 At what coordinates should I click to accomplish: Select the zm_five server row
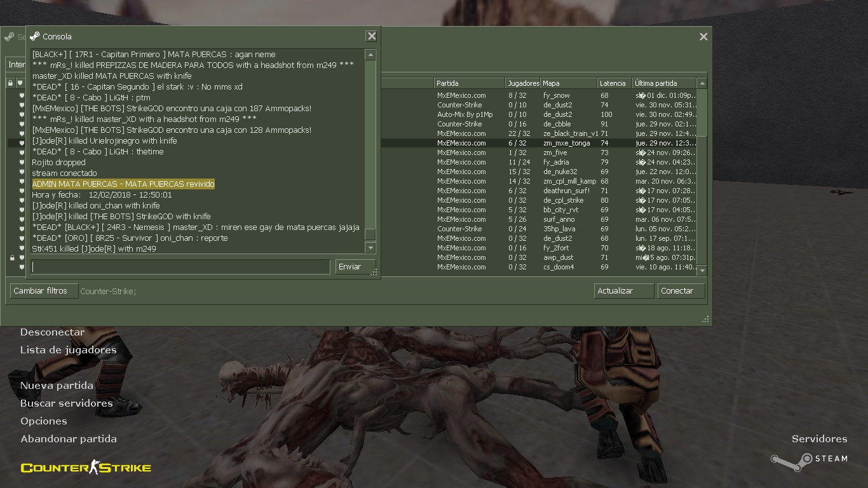point(538,152)
